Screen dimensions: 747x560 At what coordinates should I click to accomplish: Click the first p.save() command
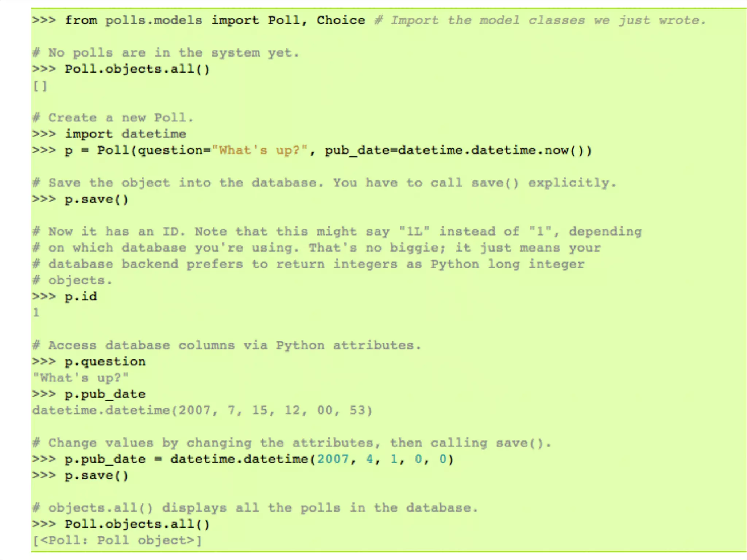pyautogui.click(x=96, y=199)
